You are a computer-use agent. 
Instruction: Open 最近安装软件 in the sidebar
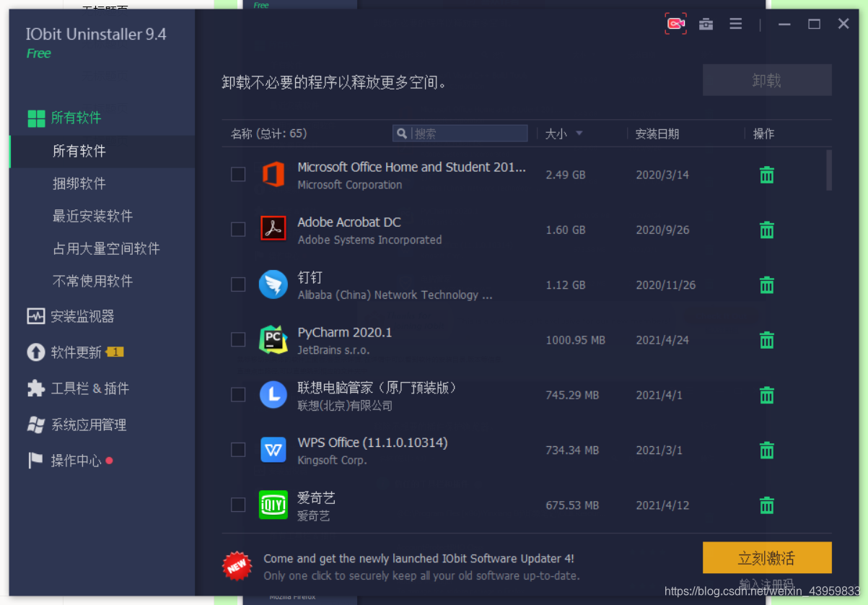point(92,216)
